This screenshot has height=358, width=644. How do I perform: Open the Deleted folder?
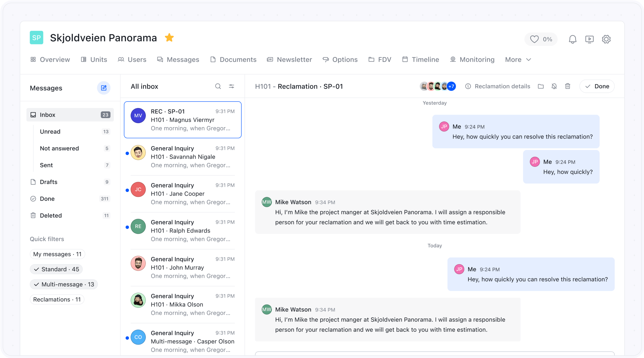coord(70,215)
